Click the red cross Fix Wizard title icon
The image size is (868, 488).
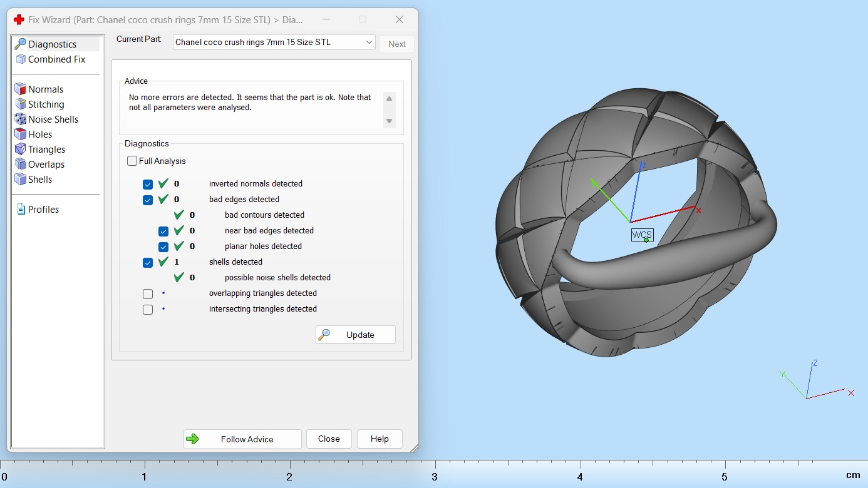click(x=19, y=19)
